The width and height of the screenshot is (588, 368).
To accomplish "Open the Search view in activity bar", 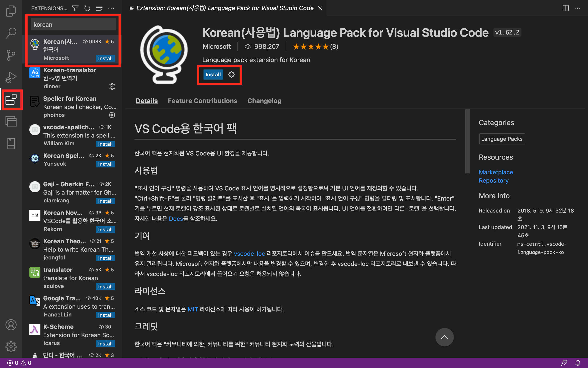I will click(11, 33).
